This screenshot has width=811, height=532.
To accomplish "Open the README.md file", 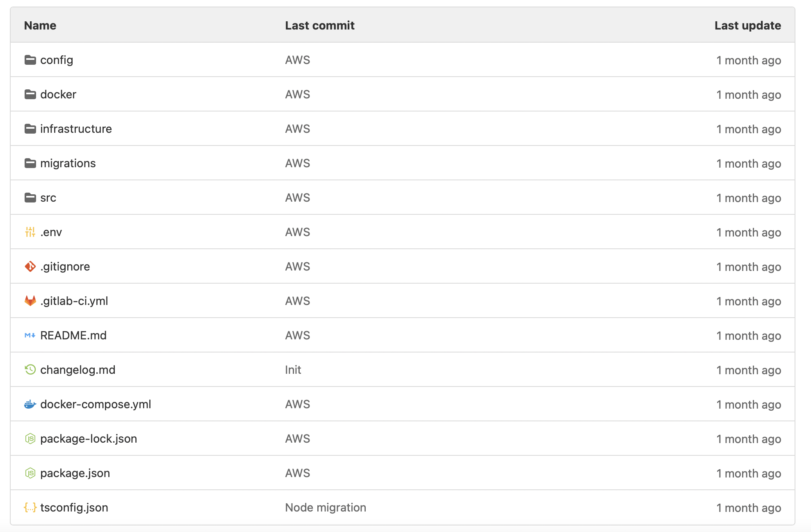I will 73,335.
